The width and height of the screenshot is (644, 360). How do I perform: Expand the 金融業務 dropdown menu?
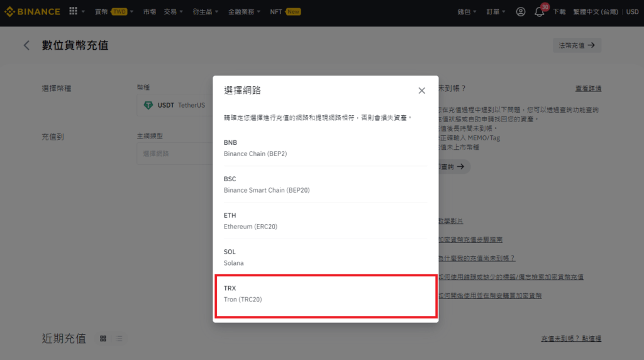tap(245, 11)
